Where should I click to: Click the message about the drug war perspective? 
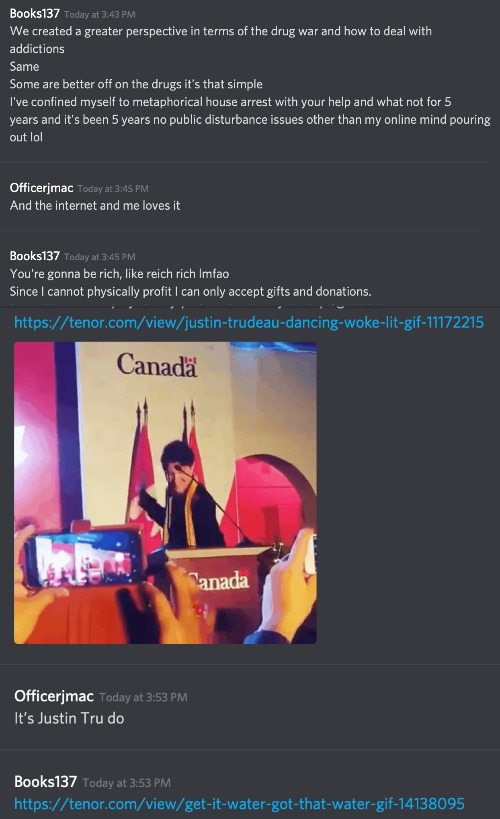click(220, 40)
